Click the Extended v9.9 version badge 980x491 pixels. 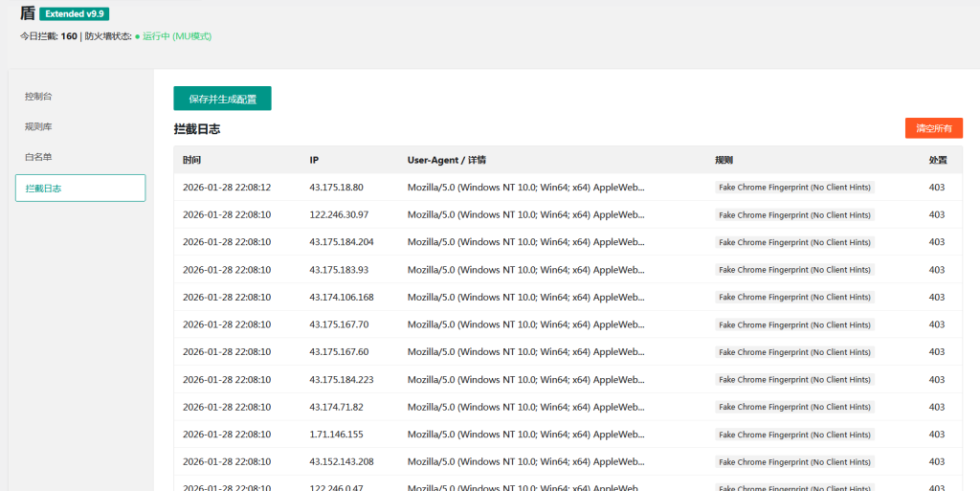[x=76, y=14]
